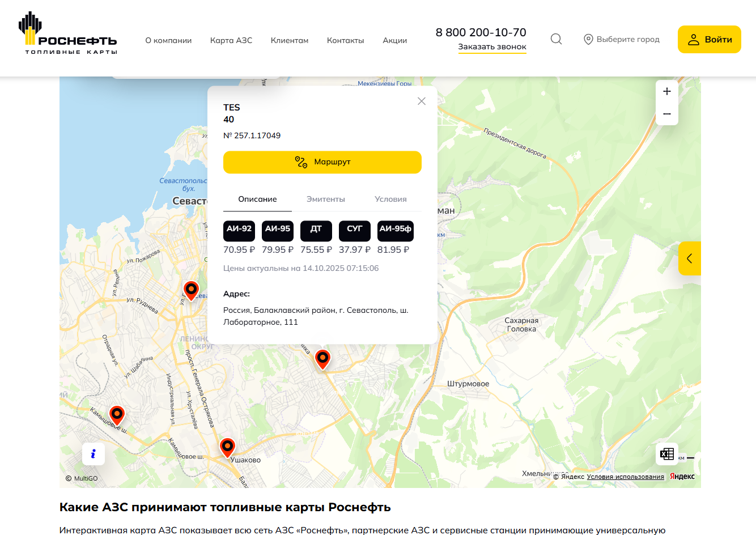Log in with the Войти button
756x535 pixels.
(x=710, y=40)
